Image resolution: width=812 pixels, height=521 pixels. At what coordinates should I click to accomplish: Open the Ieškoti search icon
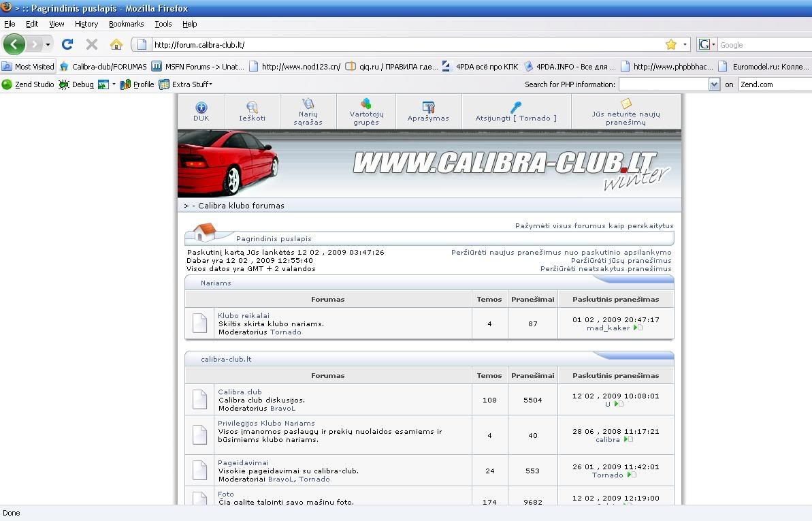coord(252,108)
